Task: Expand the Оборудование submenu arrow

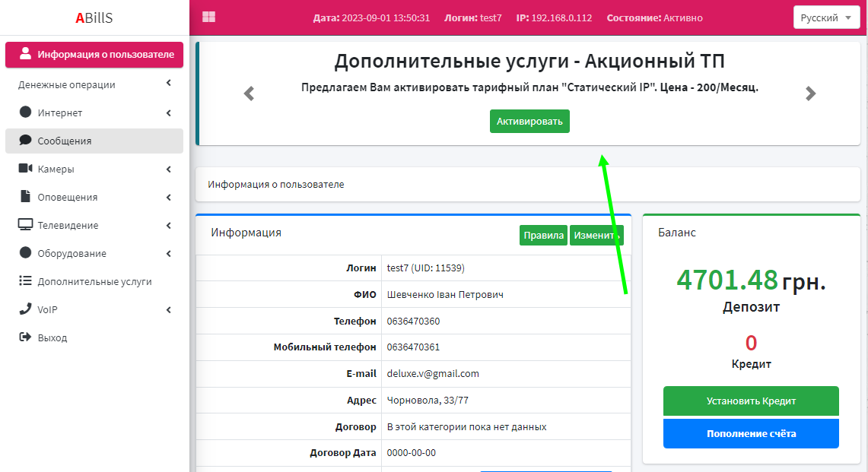Action: (168, 253)
